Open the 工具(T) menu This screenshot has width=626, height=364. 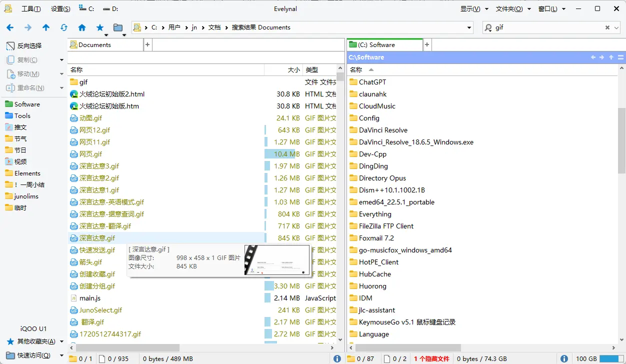coord(31,8)
